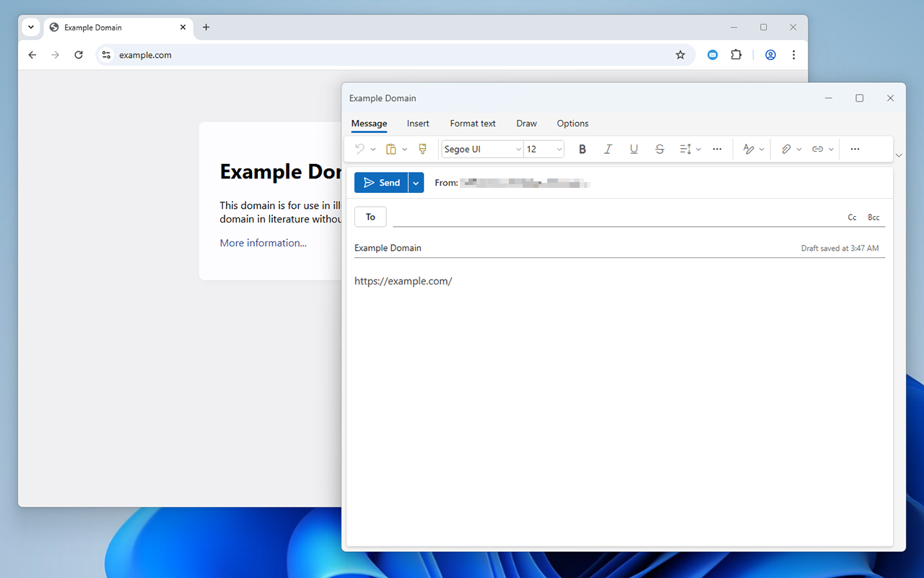Screen dimensions: 924x578
Task: Switch to the Insert tab
Action: point(418,124)
